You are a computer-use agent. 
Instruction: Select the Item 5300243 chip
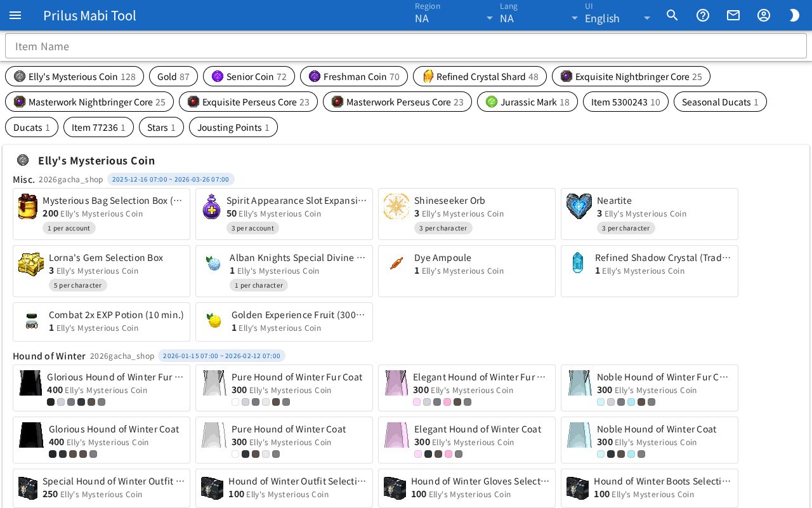[x=625, y=102]
